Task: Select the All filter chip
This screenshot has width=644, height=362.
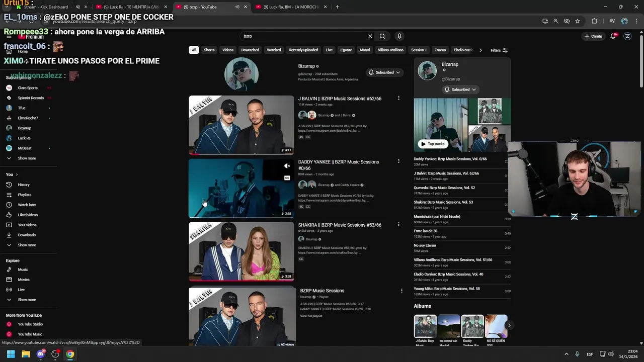Action: pyautogui.click(x=194, y=50)
